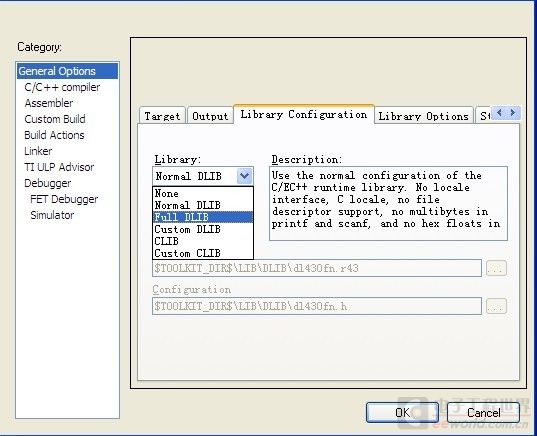Click the Configuration header path field
This screenshot has height=436, width=537.
click(317, 306)
